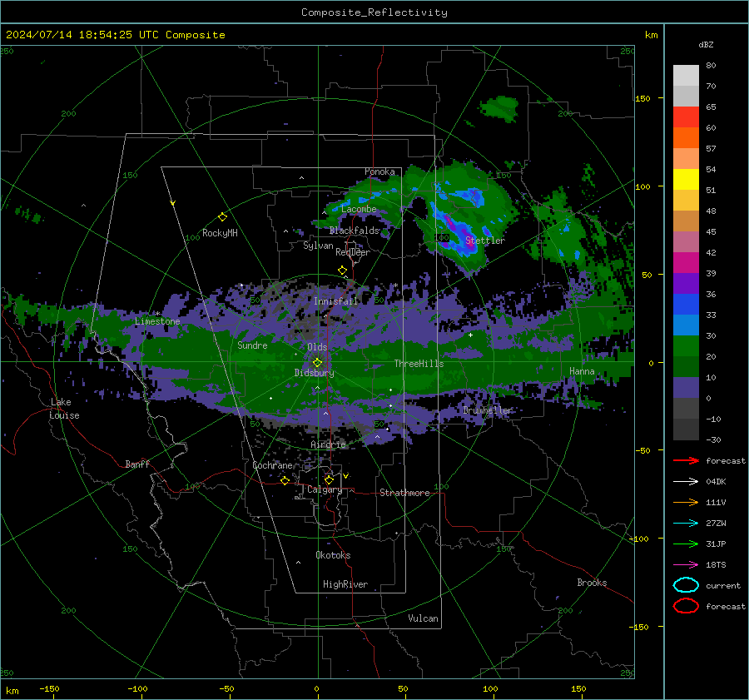Screen dimensions: 749x700
Task: Click the Hanna city label
Action: [582, 371]
